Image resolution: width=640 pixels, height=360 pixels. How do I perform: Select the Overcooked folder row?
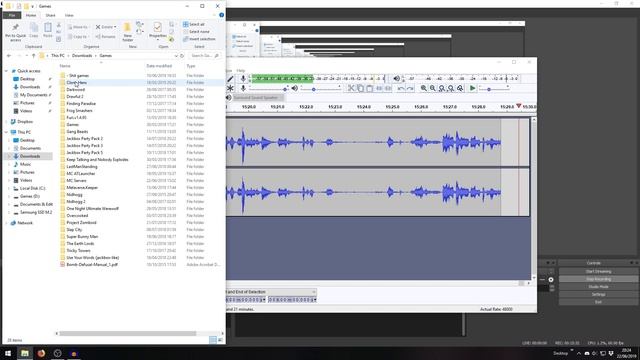(x=141, y=216)
